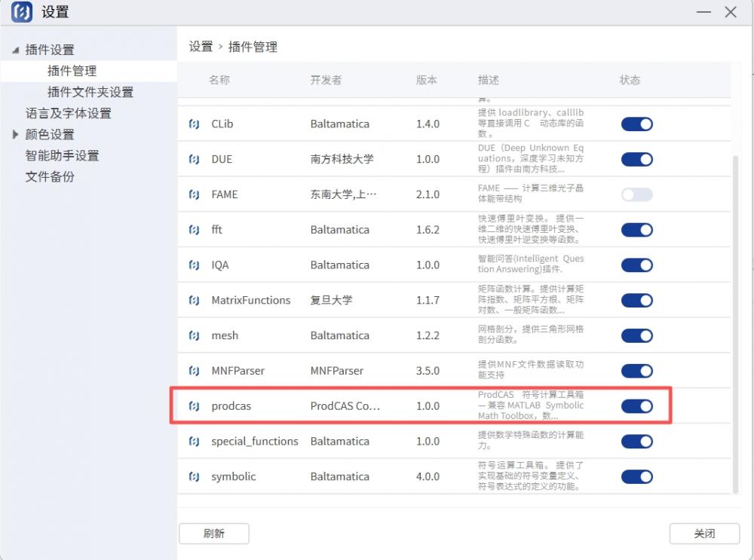Open 插件文件夹设置 in the sidebar
The image size is (754, 560).
(90, 92)
